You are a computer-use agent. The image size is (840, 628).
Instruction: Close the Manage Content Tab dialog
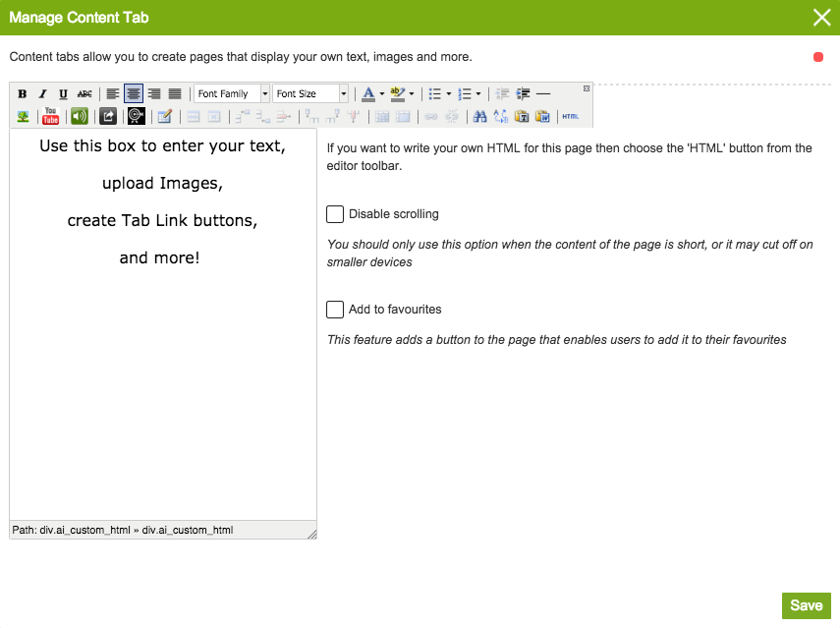coord(821,18)
